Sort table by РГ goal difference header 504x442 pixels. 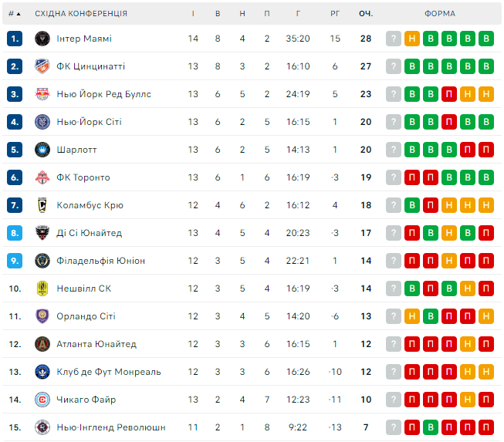(335, 13)
